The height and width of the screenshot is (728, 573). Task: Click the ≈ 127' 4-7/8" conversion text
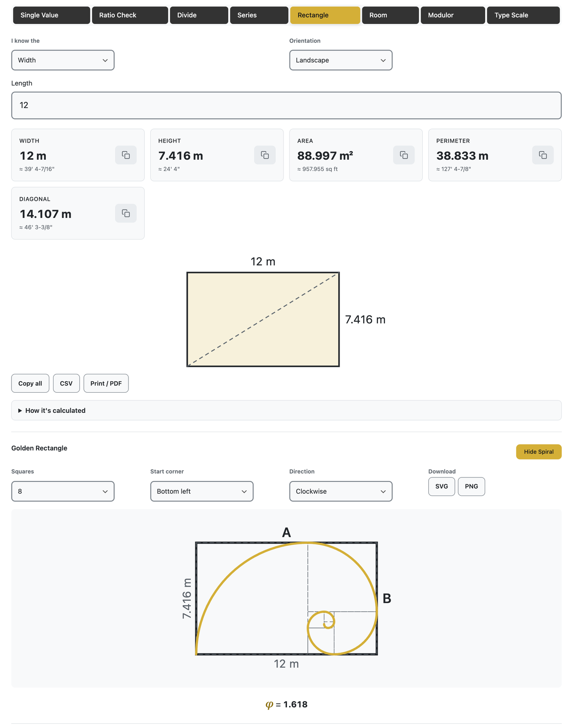point(454,169)
